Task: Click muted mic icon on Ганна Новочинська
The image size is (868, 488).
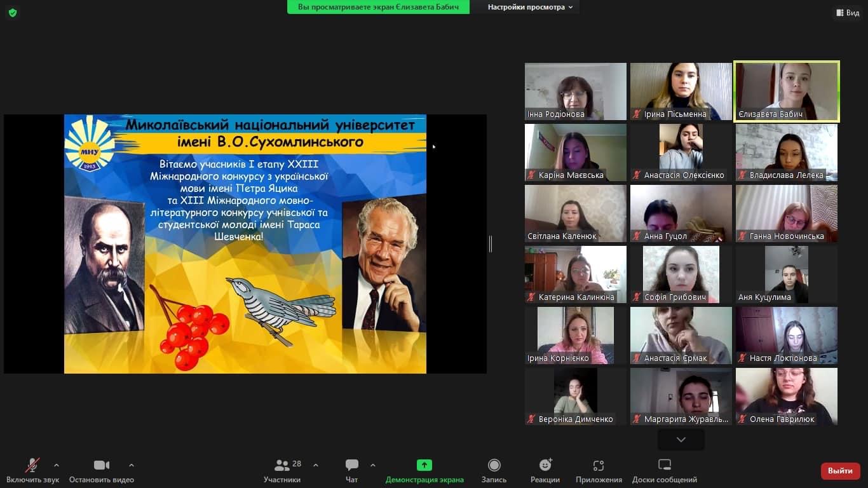Action: pos(742,236)
